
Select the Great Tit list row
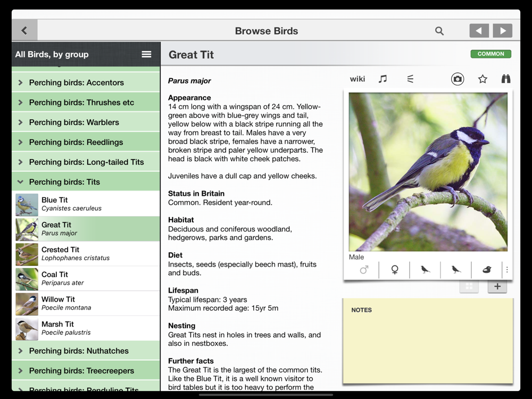pos(86,229)
